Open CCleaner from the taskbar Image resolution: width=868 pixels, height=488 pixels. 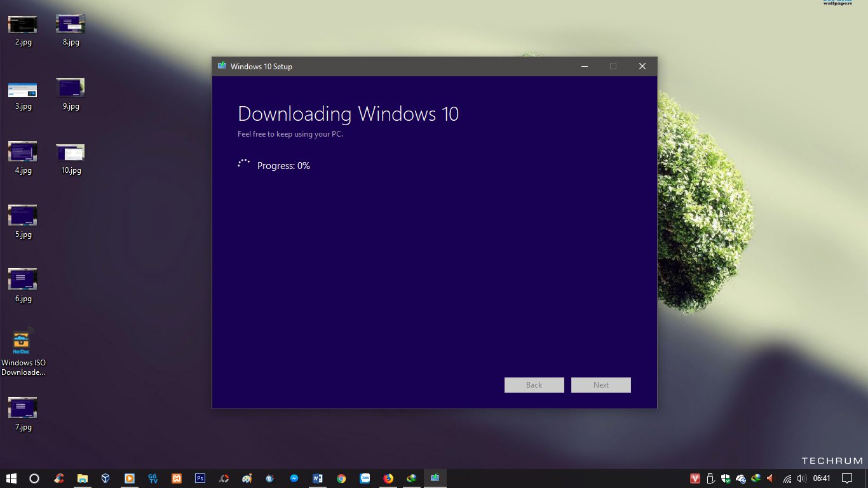tap(58, 478)
